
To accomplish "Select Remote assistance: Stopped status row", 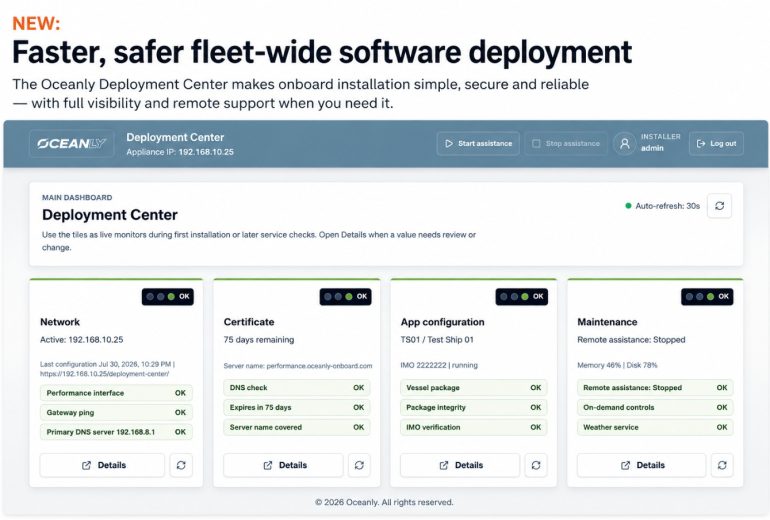I will pos(655,387).
